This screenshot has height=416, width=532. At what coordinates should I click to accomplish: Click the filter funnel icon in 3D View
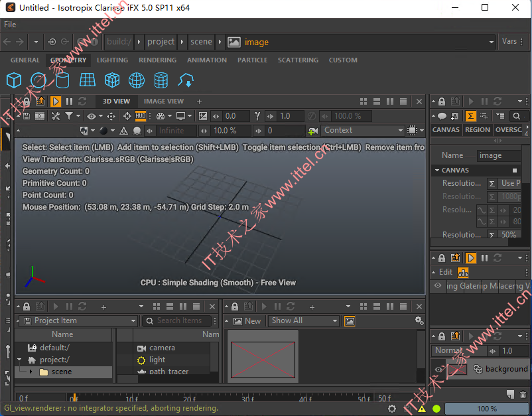coord(69,116)
